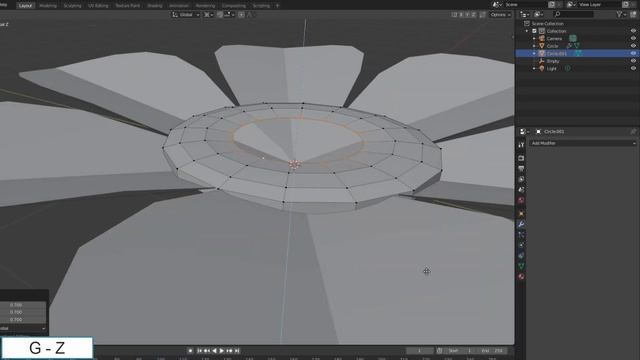Switch to the Sculpting workspace tab

click(72, 6)
